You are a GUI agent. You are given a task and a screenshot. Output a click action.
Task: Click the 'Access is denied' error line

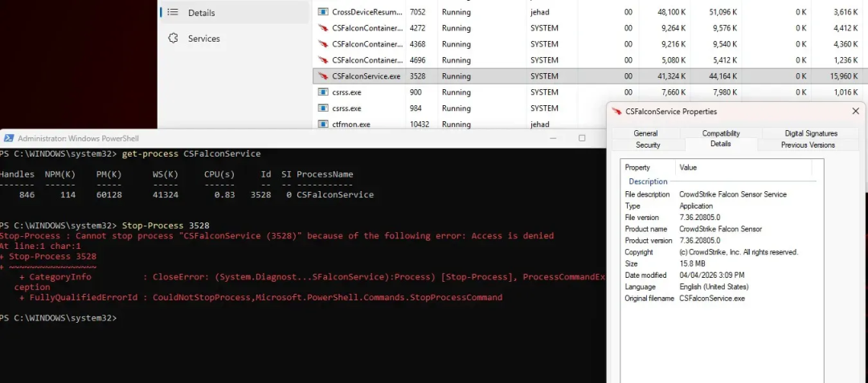coord(276,236)
